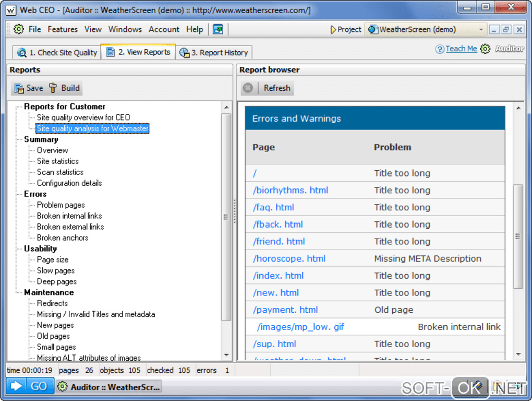532x401 pixels.
Task: Select the 2. View Reports tab
Action: 138,52
